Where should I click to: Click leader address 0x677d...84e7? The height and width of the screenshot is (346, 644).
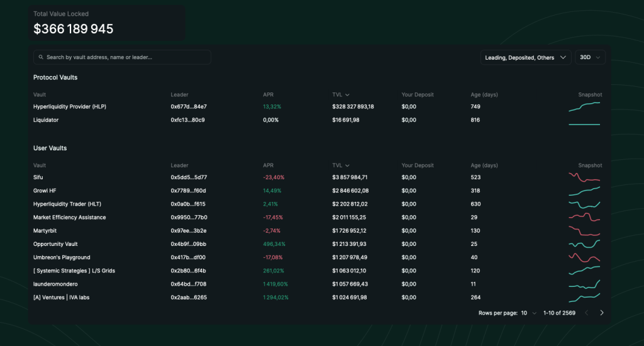189,106
